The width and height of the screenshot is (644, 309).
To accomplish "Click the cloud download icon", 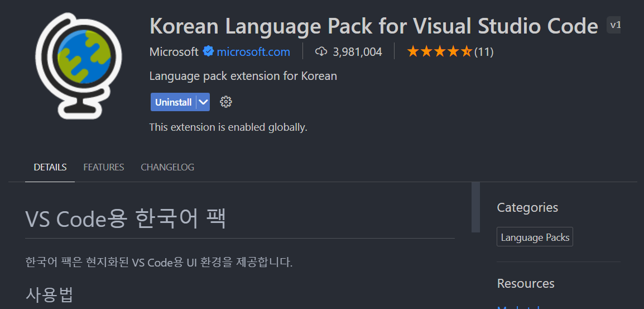I will point(321,52).
